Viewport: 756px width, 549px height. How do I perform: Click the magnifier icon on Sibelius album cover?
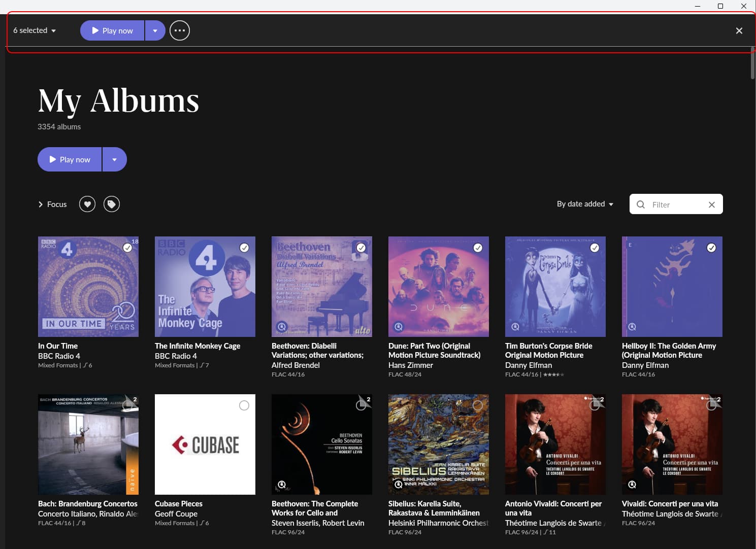tap(399, 484)
